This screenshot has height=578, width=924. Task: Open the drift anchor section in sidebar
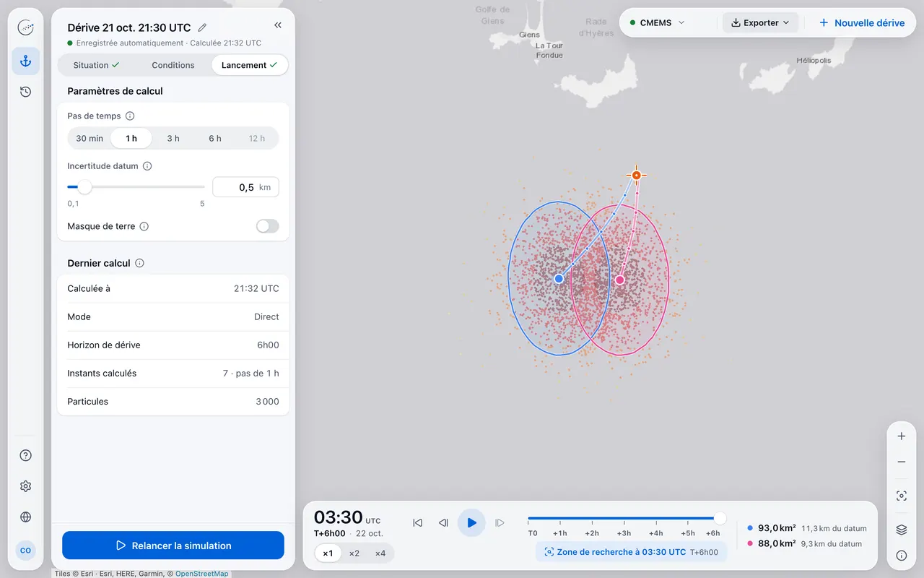(25, 61)
